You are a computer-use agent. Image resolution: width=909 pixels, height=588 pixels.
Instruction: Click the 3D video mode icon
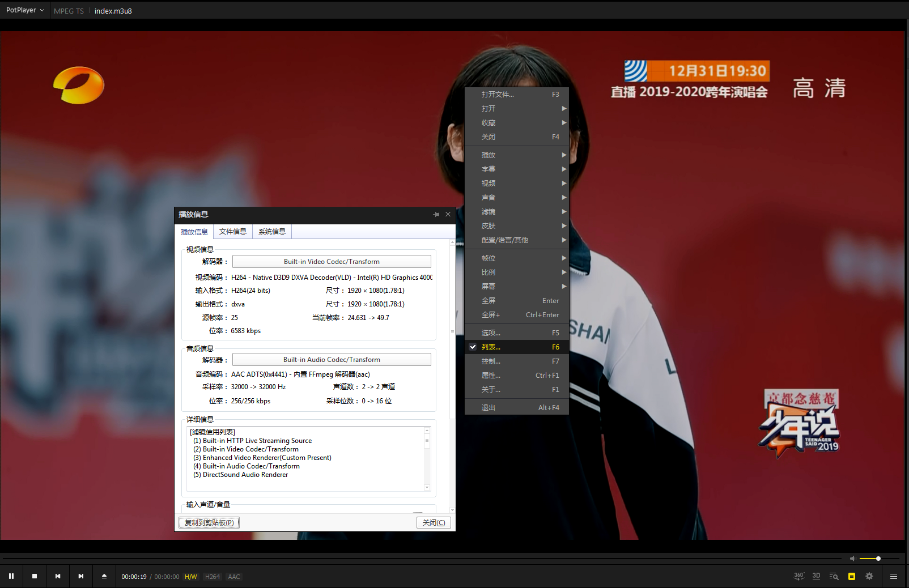[816, 576]
